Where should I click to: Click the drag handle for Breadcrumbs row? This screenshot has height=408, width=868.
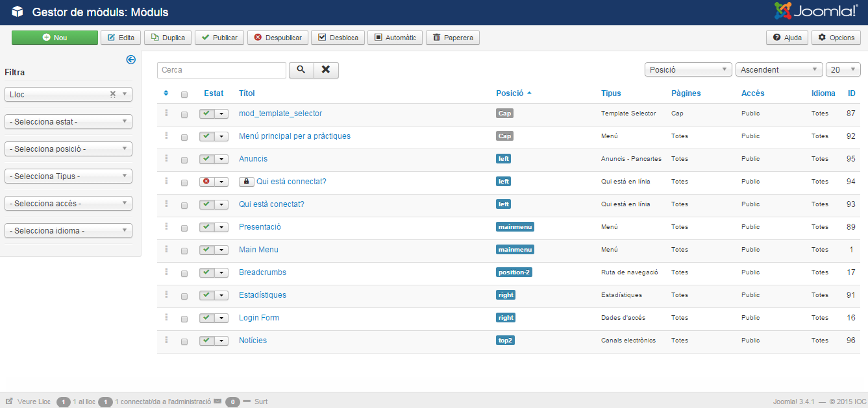coord(166,272)
